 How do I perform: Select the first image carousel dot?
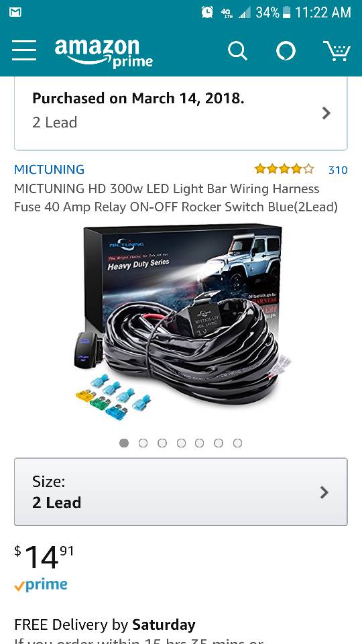[124, 443]
